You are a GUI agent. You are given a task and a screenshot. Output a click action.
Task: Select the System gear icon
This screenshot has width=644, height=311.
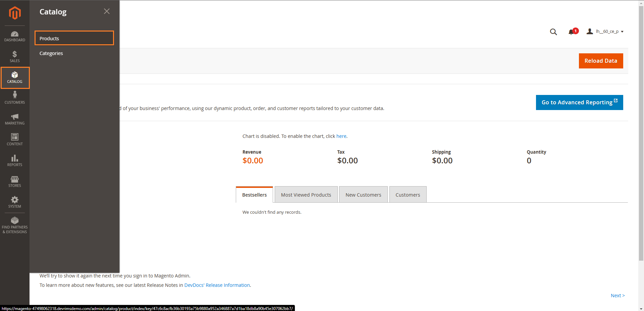click(x=14, y=202)
